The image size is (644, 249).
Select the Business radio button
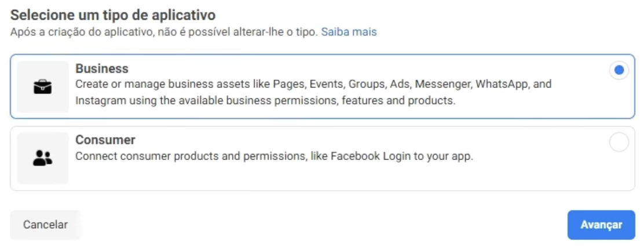coord(619,71)
